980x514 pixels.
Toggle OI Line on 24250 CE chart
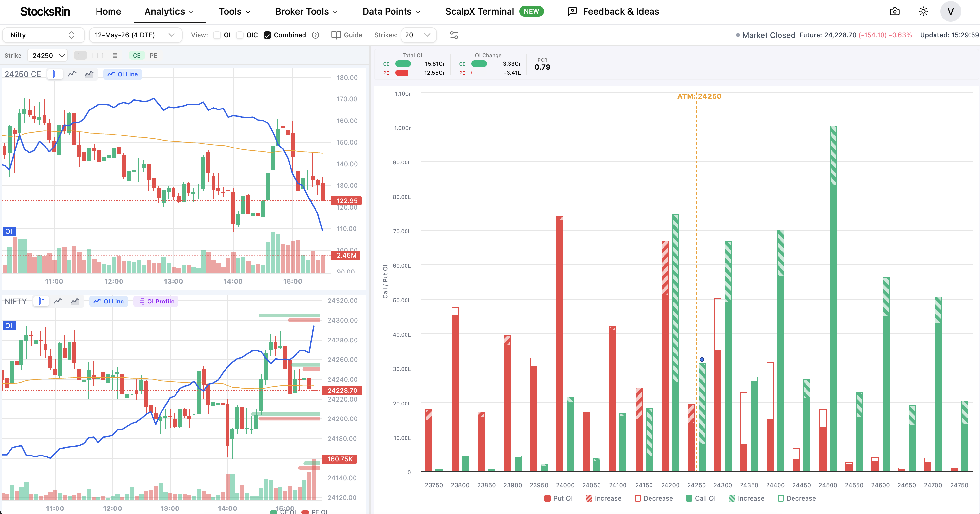click(x=123, y=74)
